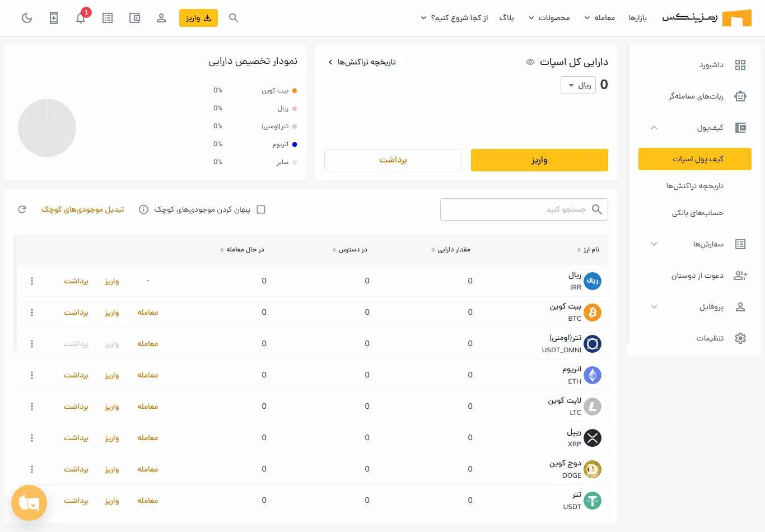Click بیت کوین orange legend dot
This screenshot has height=532, width=765.
[295, 91]
